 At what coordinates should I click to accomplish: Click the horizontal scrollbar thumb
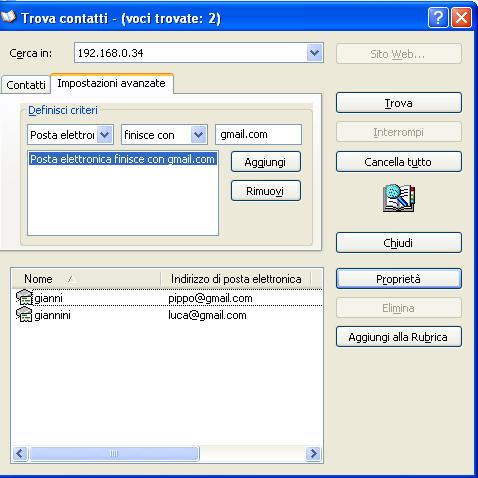click(114, 453)
